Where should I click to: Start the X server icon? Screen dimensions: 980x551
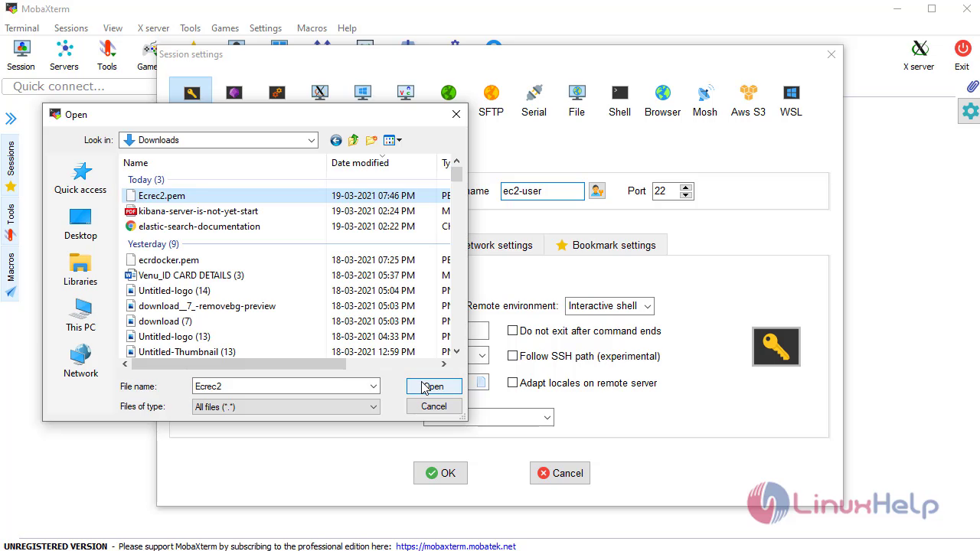click(x=919, y=55)
